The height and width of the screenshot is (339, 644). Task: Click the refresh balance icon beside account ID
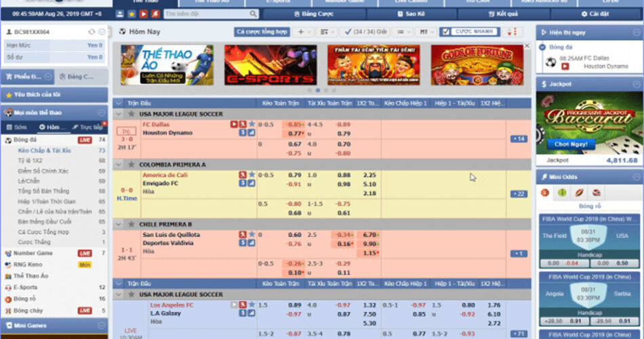click(92, 32)
